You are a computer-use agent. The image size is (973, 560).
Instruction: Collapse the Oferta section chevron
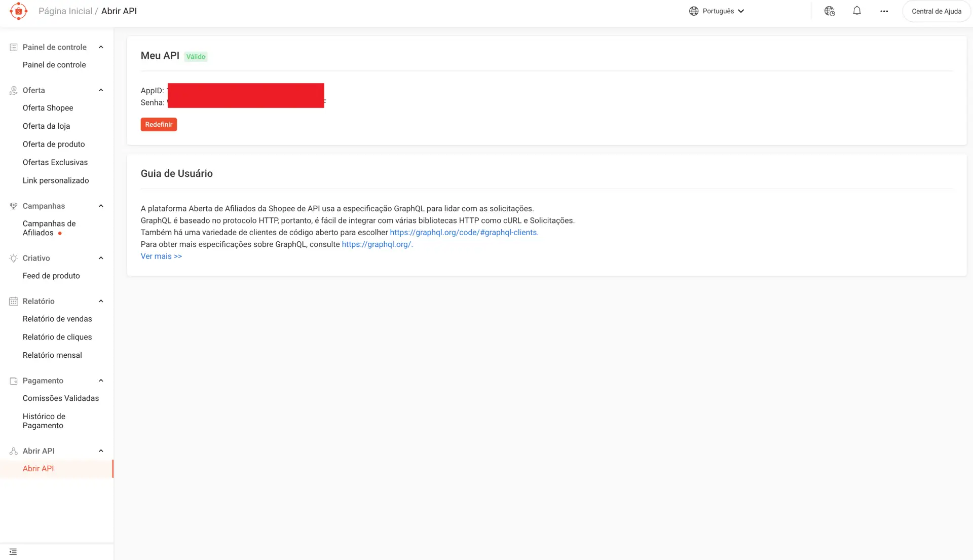(x=101, y=90)
